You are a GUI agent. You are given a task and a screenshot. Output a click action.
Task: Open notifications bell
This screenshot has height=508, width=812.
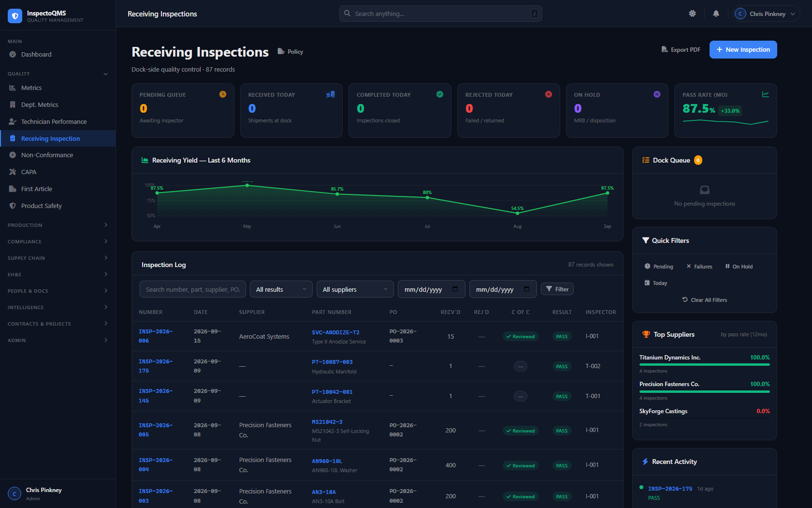click(x=716, y=14)
